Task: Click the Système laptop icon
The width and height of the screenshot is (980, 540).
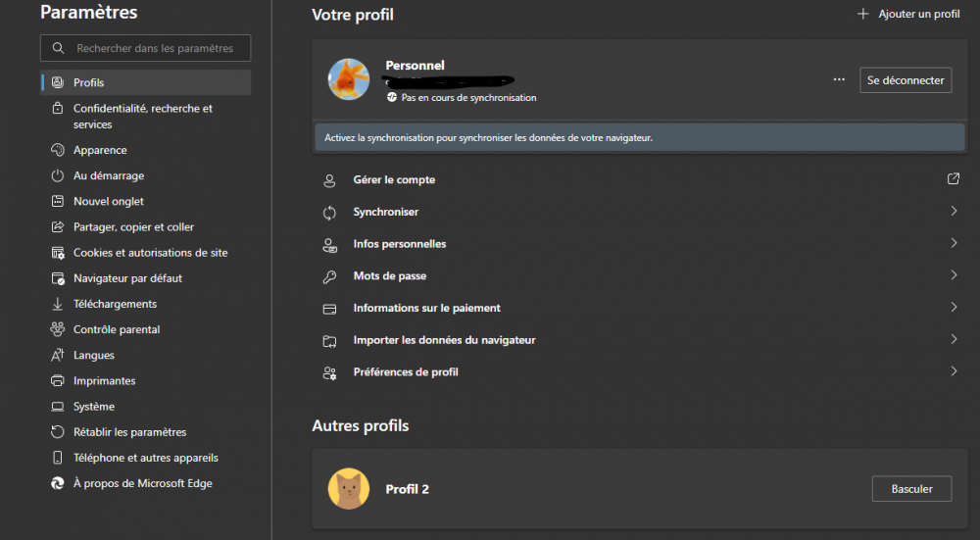Action: click(x=58, y=407)
